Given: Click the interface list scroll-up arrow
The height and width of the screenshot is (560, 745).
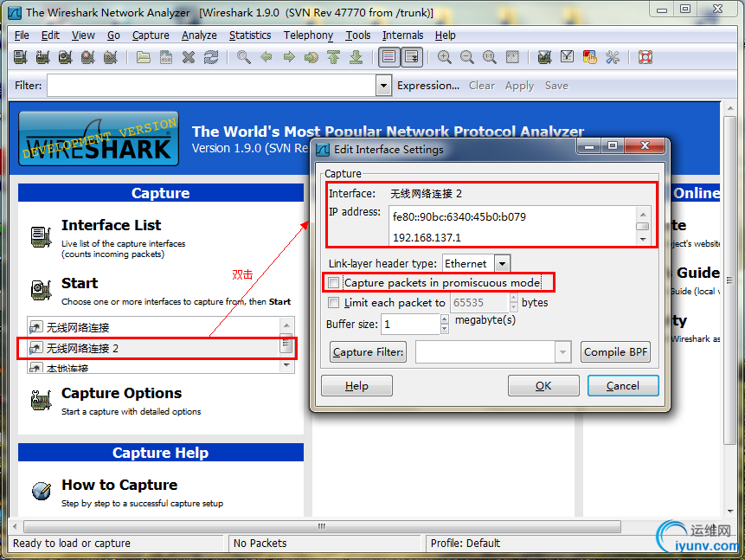Looking at the screenshot, I should 286,325.
